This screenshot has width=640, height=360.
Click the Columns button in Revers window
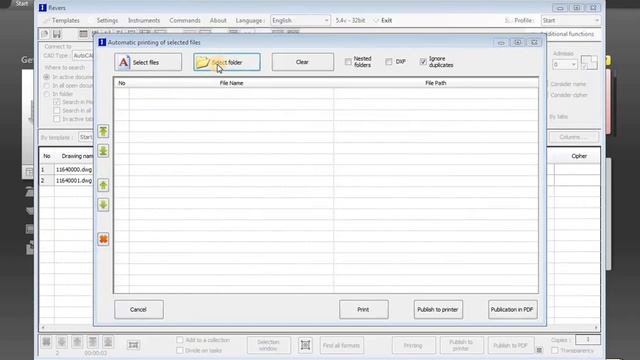(x=573, y=137)
